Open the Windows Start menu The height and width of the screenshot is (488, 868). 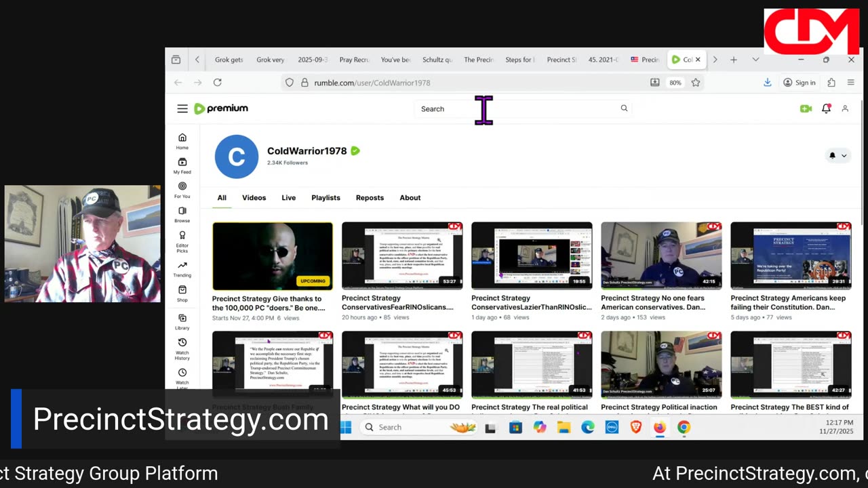pyautogui.click(x=346, y=427)
